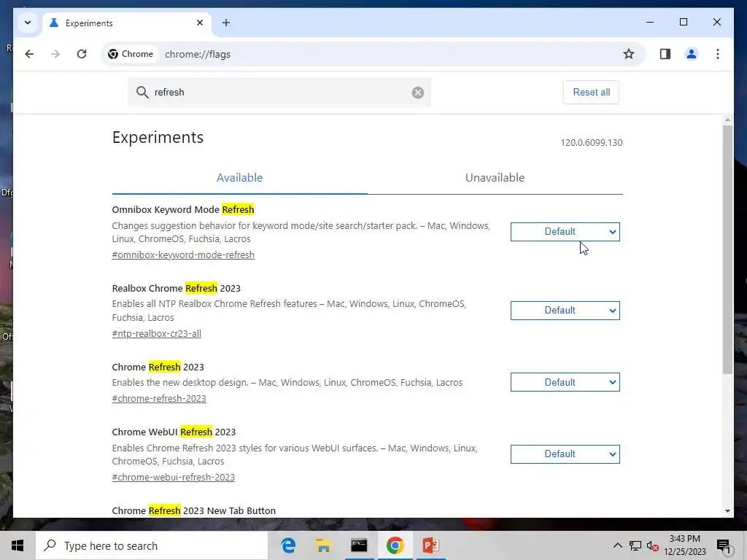This screenshot has height=560, width=747.
Task: Click the Reset all button
Action: (591, 93)
